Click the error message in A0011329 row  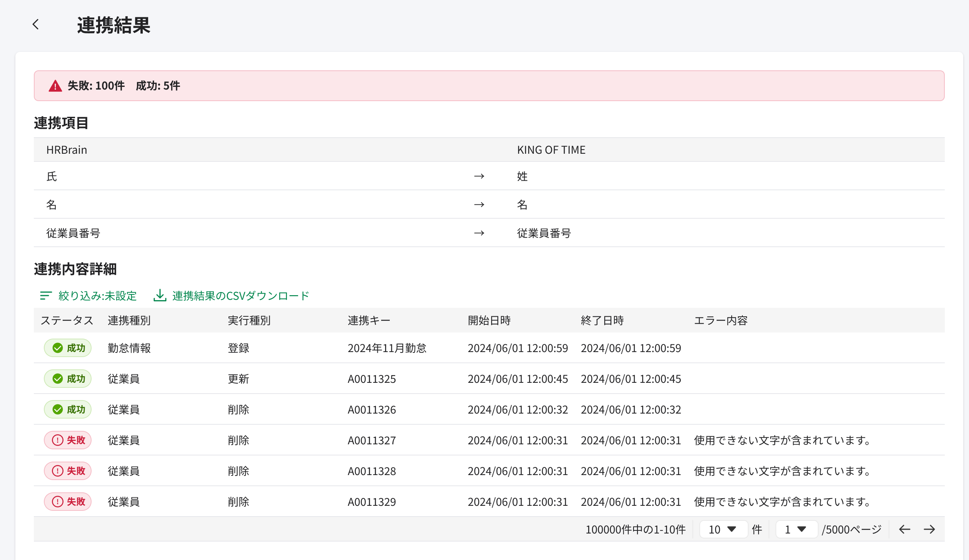pyautogui.click(x=782, y=502)
